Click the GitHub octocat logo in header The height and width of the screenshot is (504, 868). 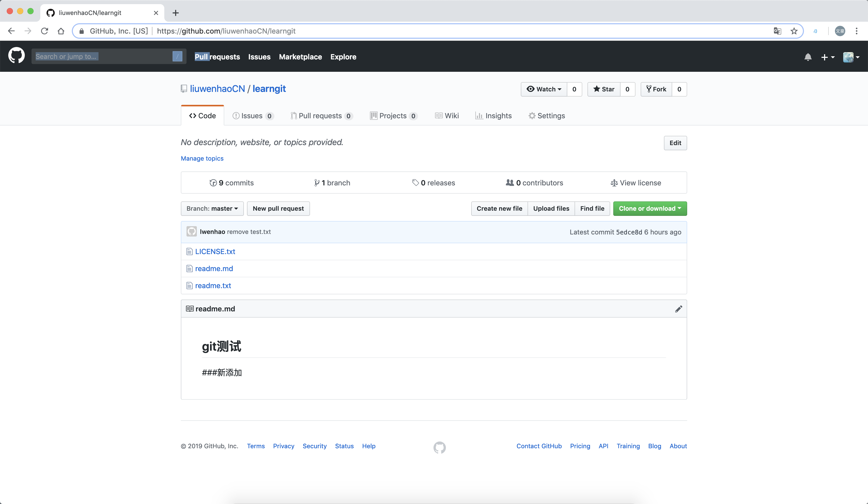pos(16,56)
